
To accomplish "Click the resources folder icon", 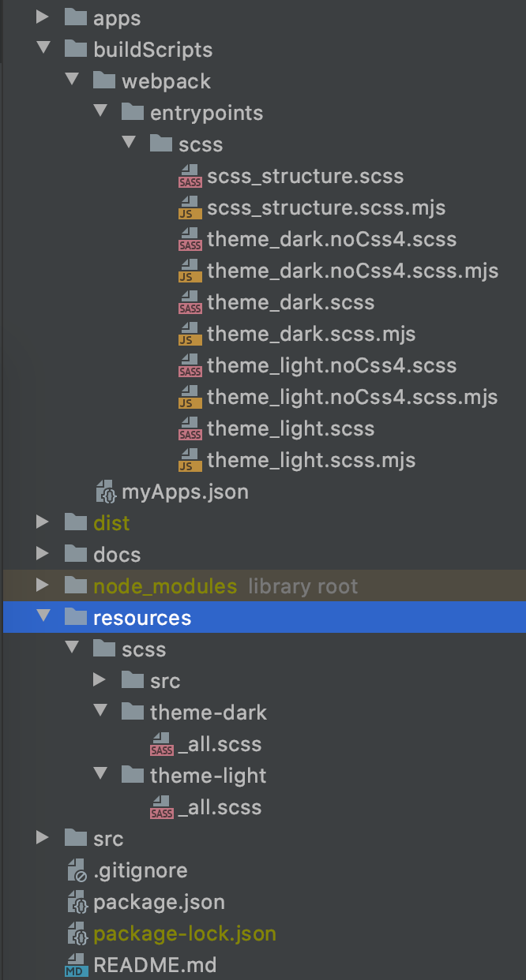I will (75, 617).
